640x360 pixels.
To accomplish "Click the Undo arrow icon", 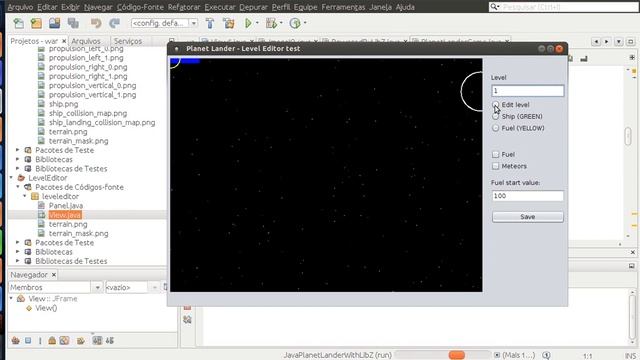I will (96, 23).
